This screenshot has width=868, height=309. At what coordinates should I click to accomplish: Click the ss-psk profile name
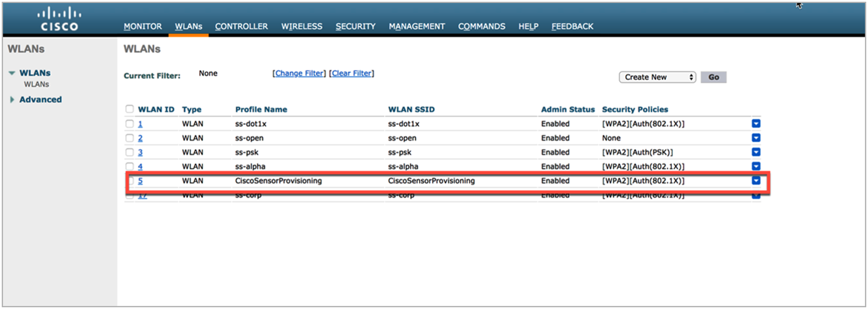click(x=248, y=152)
